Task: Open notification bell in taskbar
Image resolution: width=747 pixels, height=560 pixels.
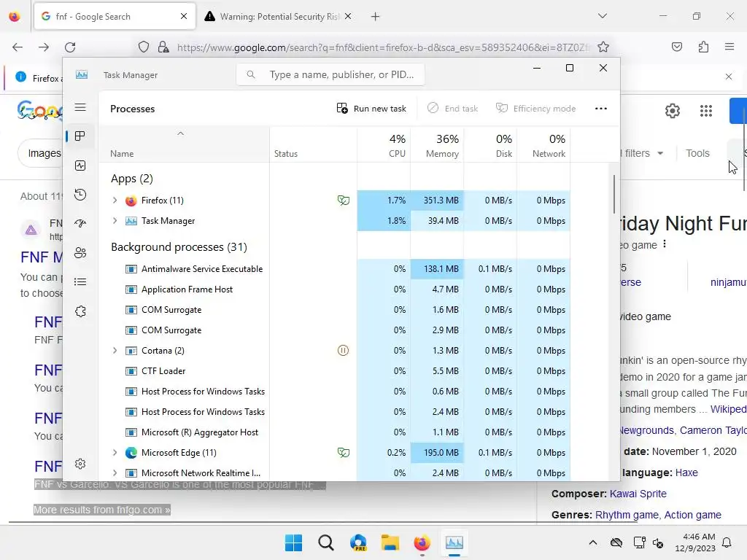Action: click(x=727, y=542)
